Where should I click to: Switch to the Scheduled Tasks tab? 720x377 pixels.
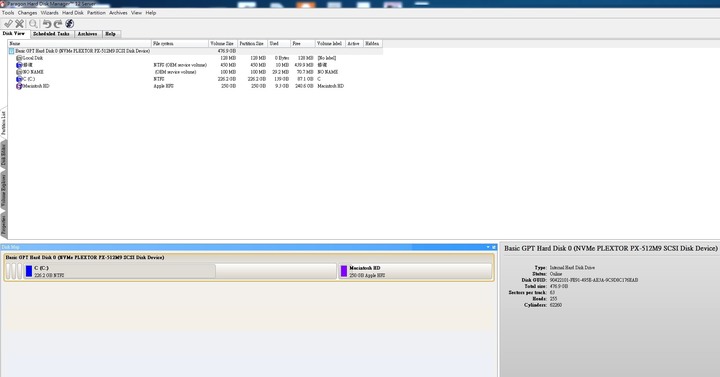point(51,34)
